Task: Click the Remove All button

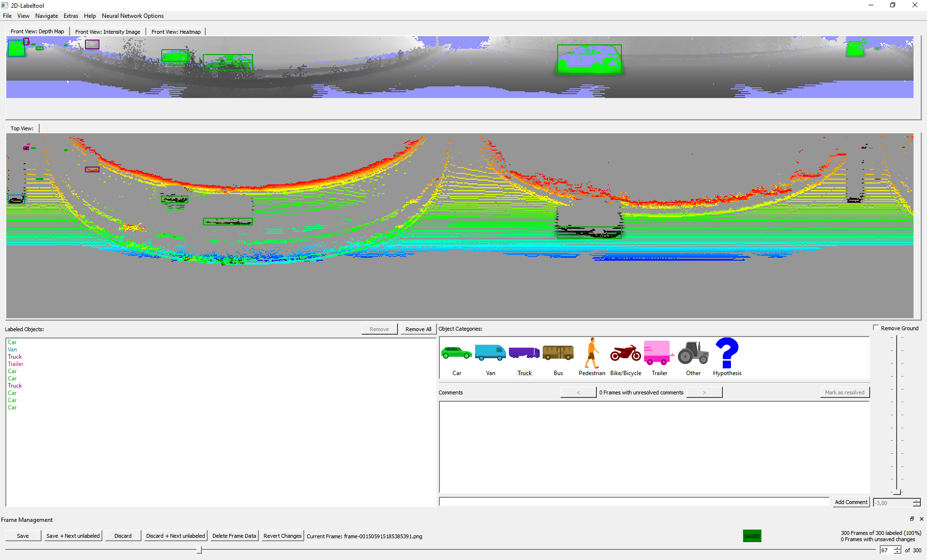Action: click(x=418, y=329)
